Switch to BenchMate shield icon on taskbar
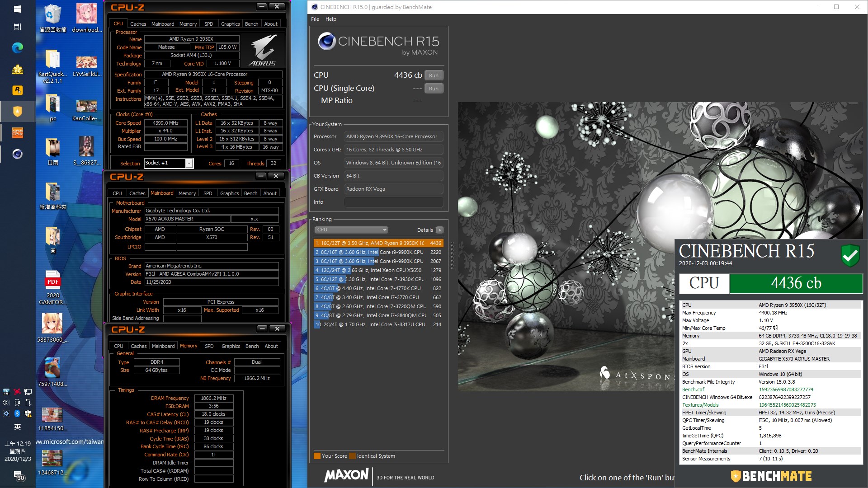The image size is (868, 488). coord(18,111)
